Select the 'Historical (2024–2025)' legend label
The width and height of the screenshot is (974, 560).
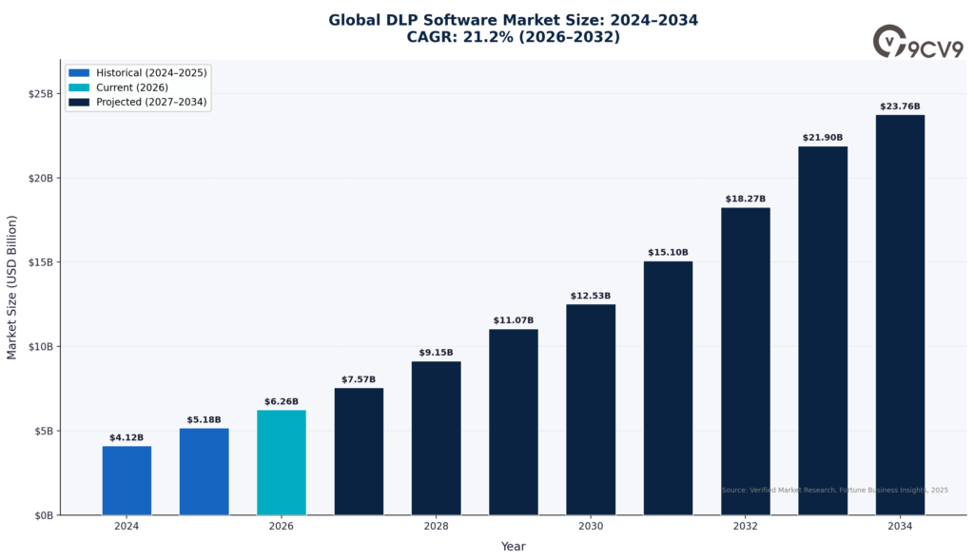[151, 72]
